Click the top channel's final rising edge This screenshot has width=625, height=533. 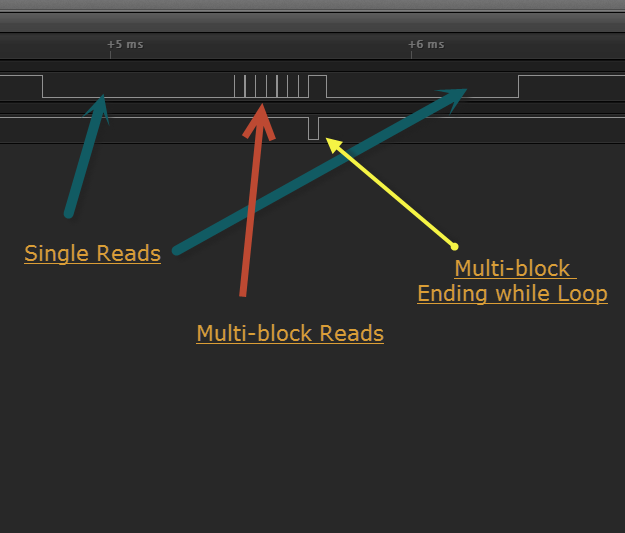(x=518, y=86)
